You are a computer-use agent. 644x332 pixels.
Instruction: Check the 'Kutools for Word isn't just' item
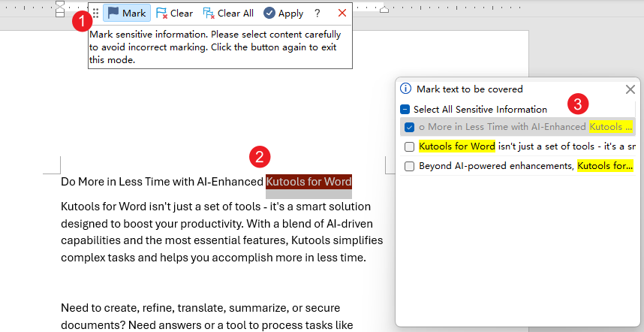pos(409,146)
